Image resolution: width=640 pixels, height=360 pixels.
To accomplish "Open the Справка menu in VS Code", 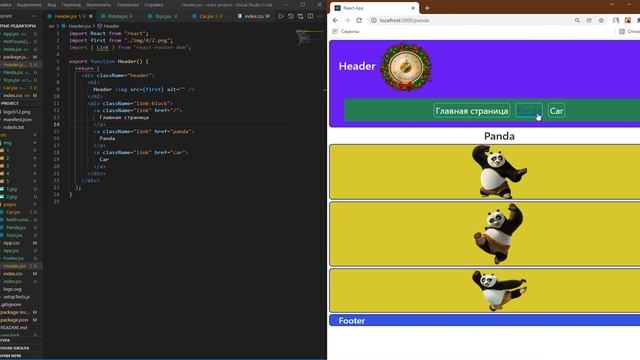I will tap(154, 5).
